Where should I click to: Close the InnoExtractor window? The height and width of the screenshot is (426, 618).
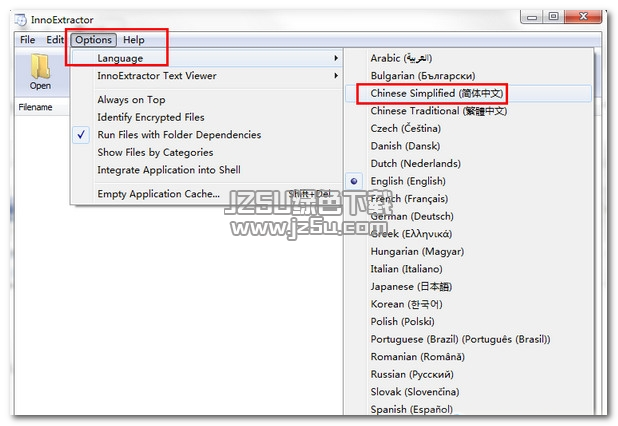click(x=583, y=17)
